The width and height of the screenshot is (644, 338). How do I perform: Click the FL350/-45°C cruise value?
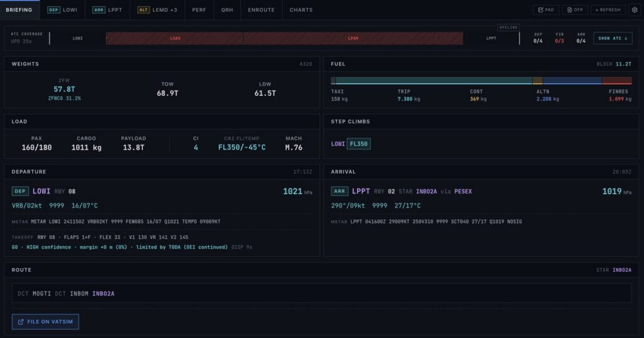tap(241, 148)
